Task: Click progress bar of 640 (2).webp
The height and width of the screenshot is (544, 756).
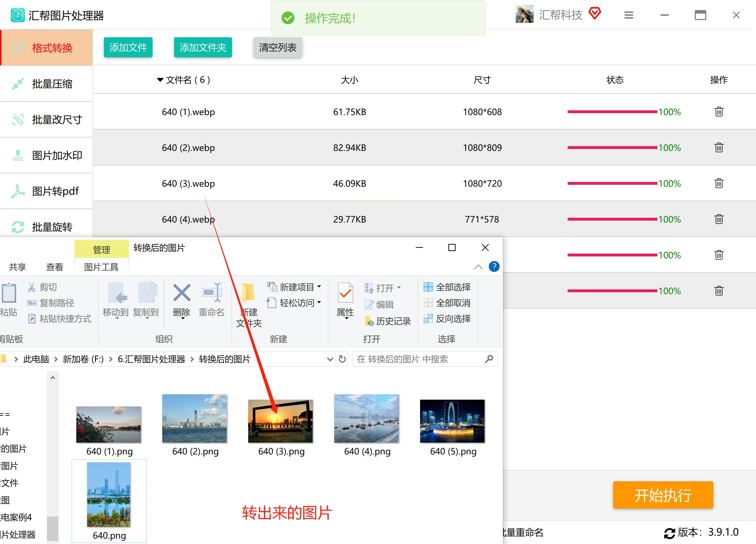Action: point(612,148)
